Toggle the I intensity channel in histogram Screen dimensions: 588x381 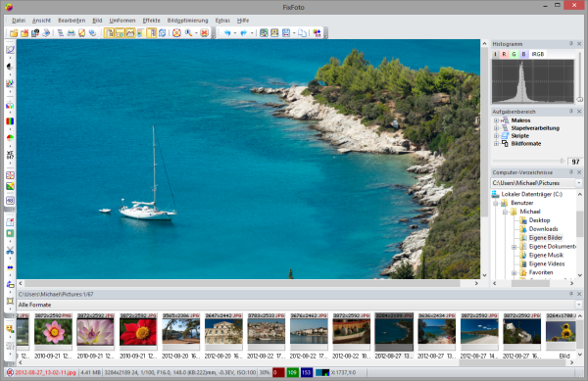point(495,54)
